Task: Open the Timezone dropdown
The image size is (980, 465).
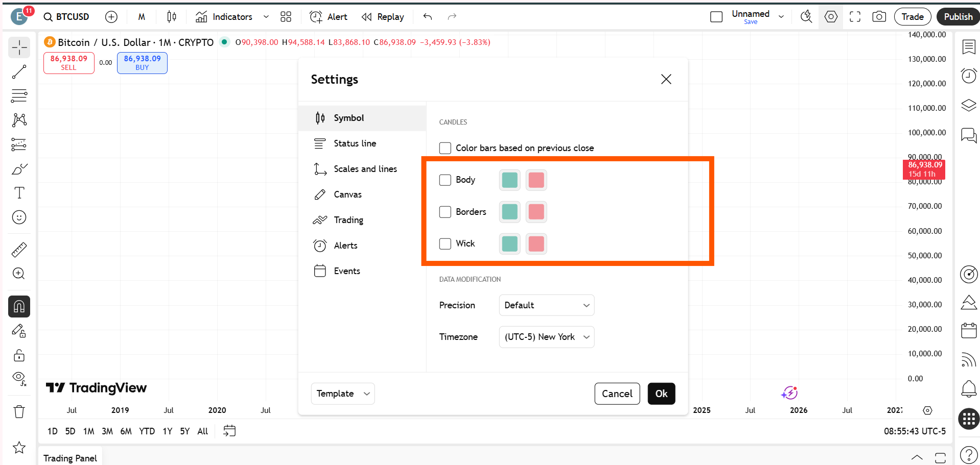Action: [546, 337]
